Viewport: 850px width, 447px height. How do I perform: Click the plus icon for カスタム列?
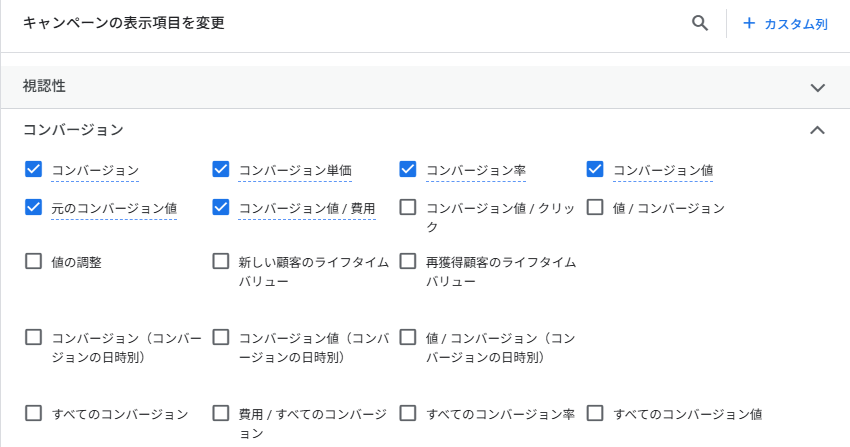[749, 23]
